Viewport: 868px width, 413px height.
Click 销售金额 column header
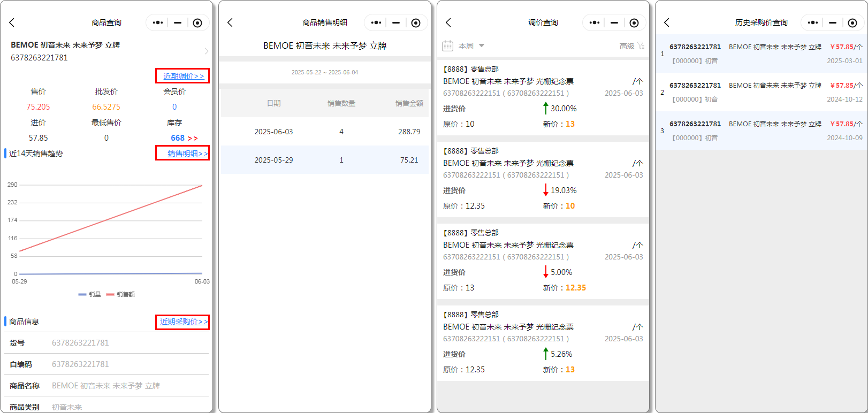[x=409, y=103]
